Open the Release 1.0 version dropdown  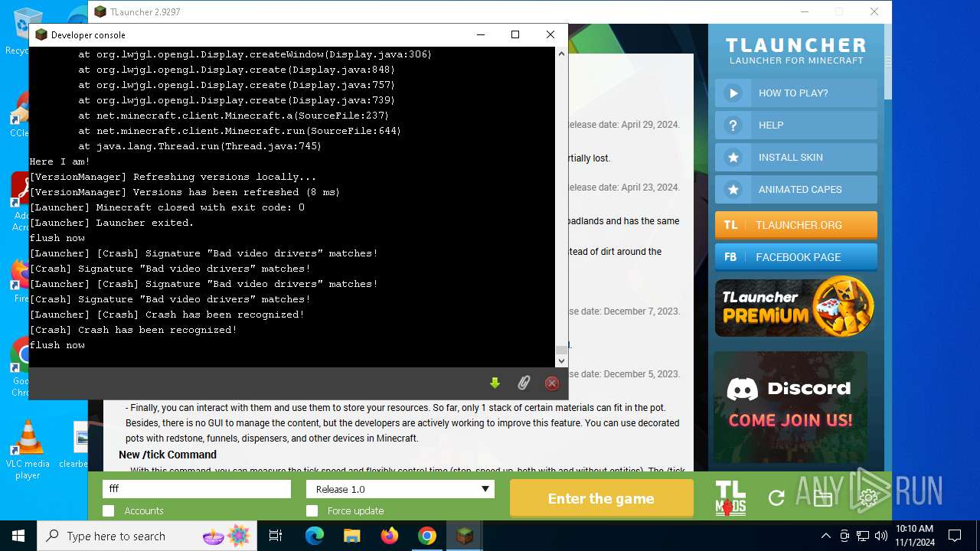tap(400, 489)
